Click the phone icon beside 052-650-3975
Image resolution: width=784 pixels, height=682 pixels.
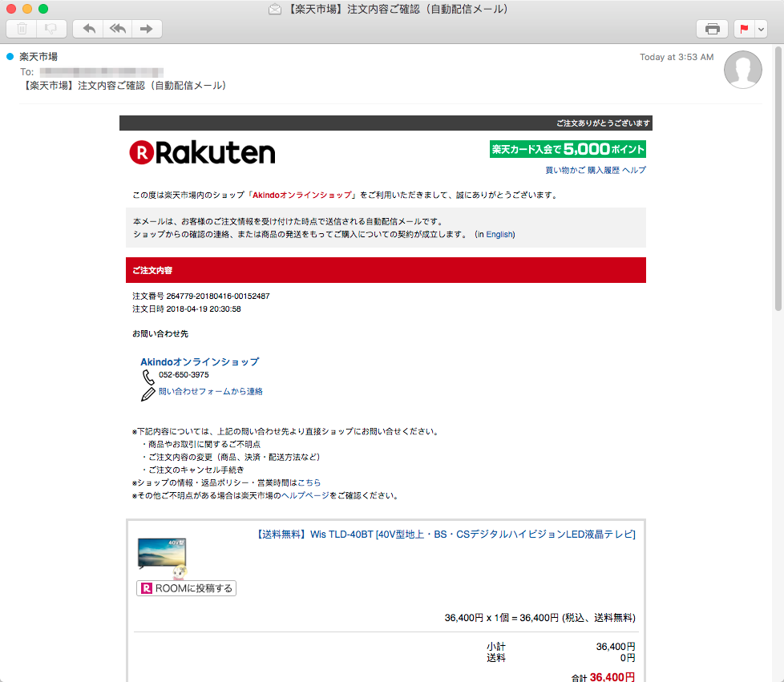pos(148,377)
